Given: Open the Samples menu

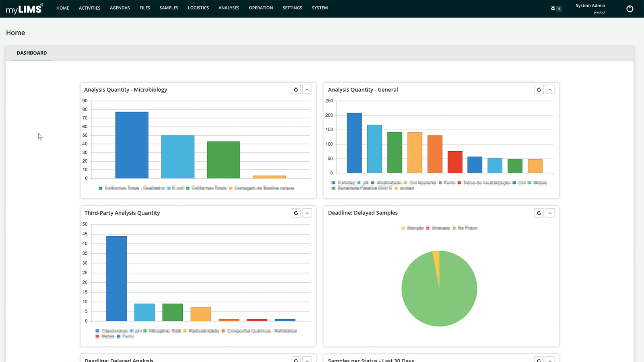Looking at the screenshot, I should pos(169,8).
